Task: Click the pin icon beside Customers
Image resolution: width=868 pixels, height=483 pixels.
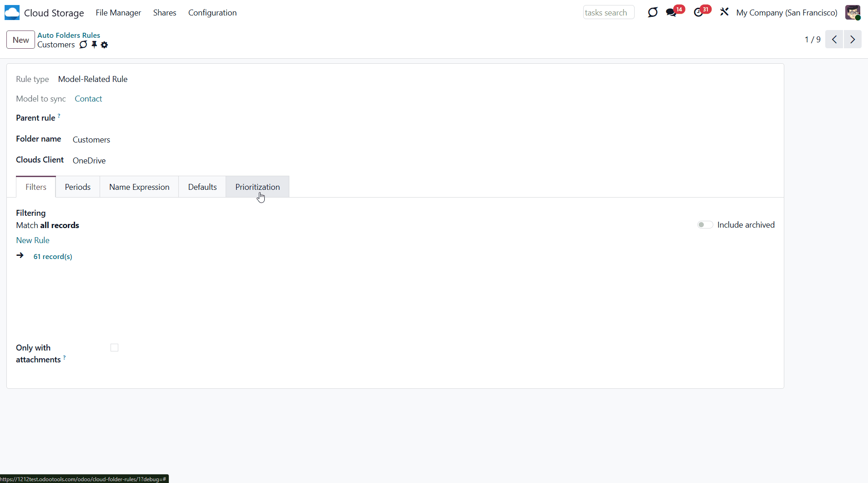Action: [94, 45]
